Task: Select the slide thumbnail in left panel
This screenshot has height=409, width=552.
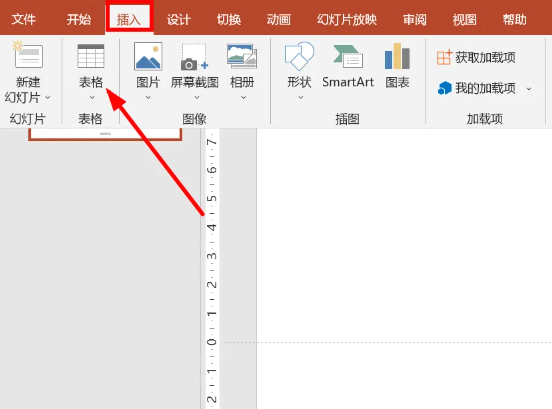Action: [x=105, y=134]
